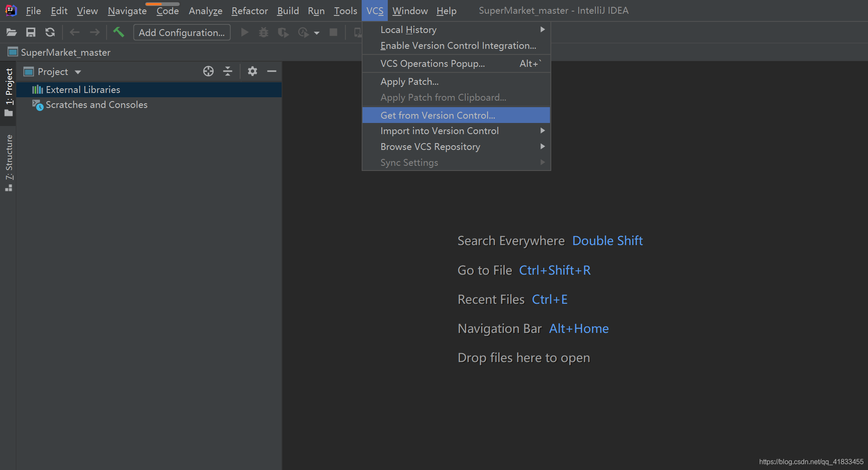868x470 pixels.
Task: Click the Save All toolbar icon
Action: point(31,33)
